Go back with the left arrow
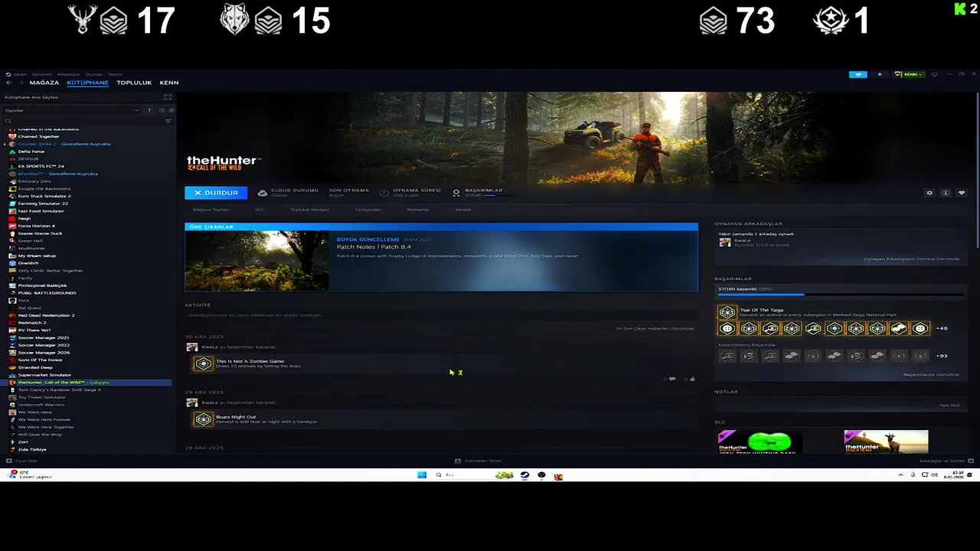 click(8, 83)
